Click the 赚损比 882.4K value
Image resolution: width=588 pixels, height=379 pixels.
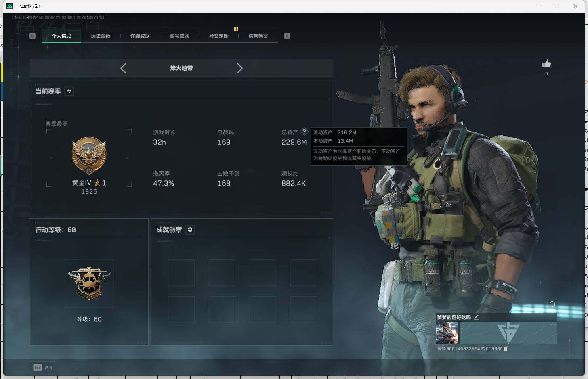(x=294, y=183)
